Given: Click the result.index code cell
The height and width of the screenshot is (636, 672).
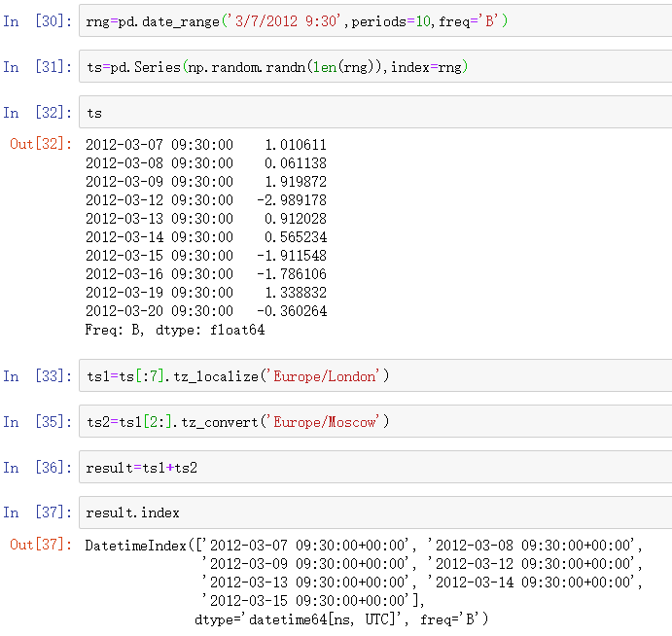Looking at the screenshot, I should pyautogui.click(x=375, y=512).
